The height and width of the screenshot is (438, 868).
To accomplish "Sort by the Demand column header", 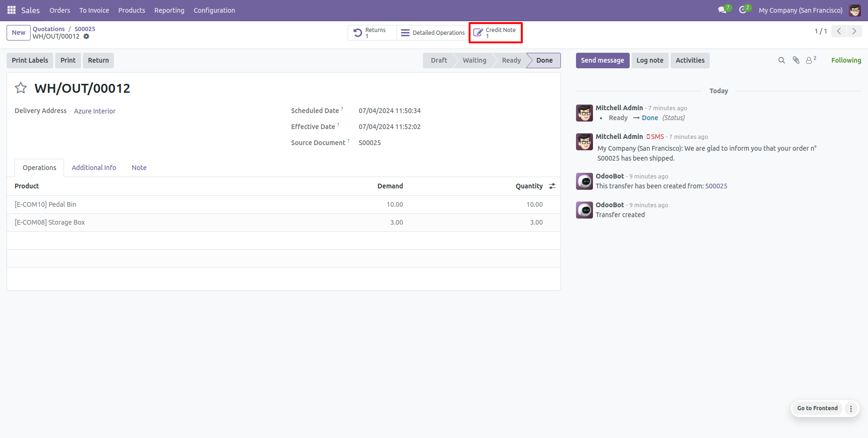I will (390, 186).
